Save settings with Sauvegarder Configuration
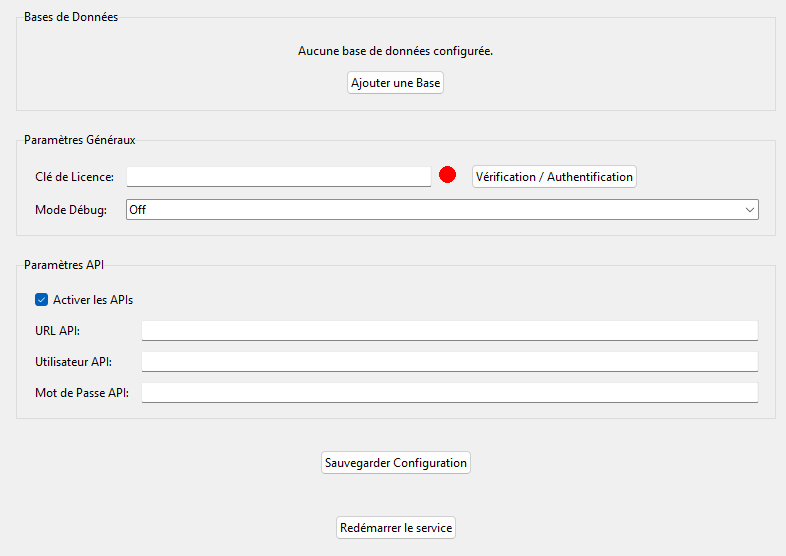This screenshot has width=786, height=556. [396, 463]
